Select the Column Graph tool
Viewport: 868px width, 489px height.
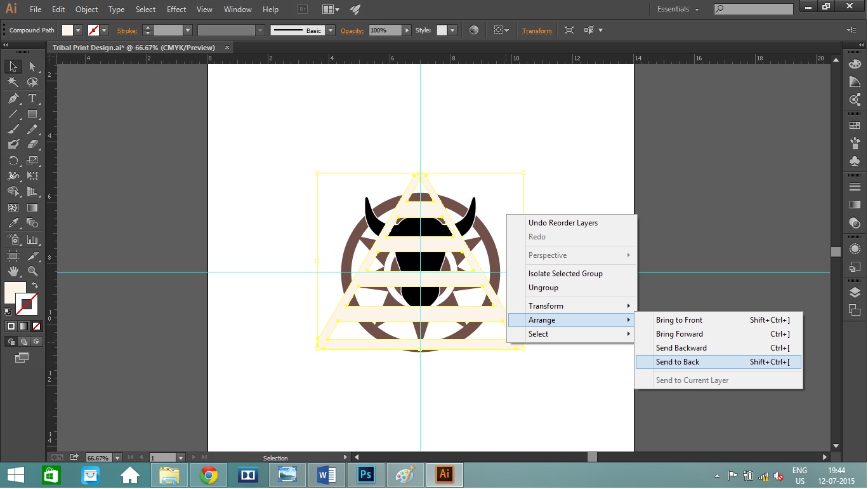click(32, 240)
